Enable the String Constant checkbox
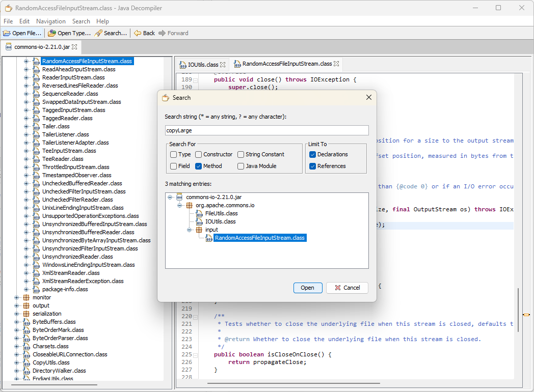Viewport: 534px width, 392px height. [241, 154]
